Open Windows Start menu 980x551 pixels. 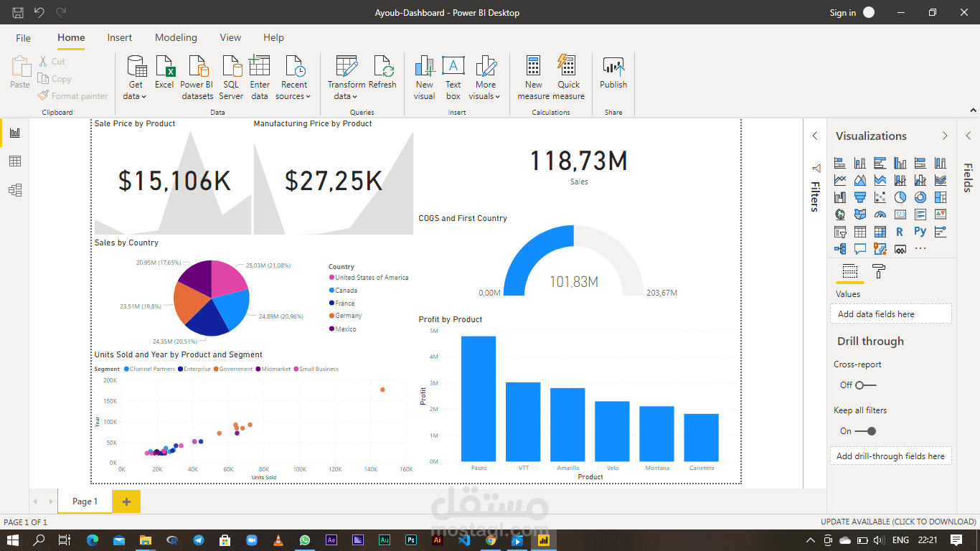[13, 540]
